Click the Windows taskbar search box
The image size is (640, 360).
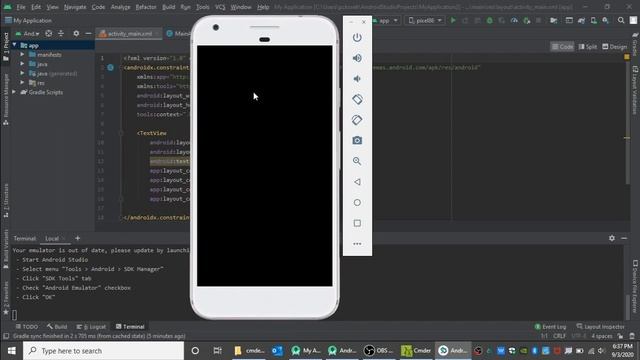click(x=103, y=351)
